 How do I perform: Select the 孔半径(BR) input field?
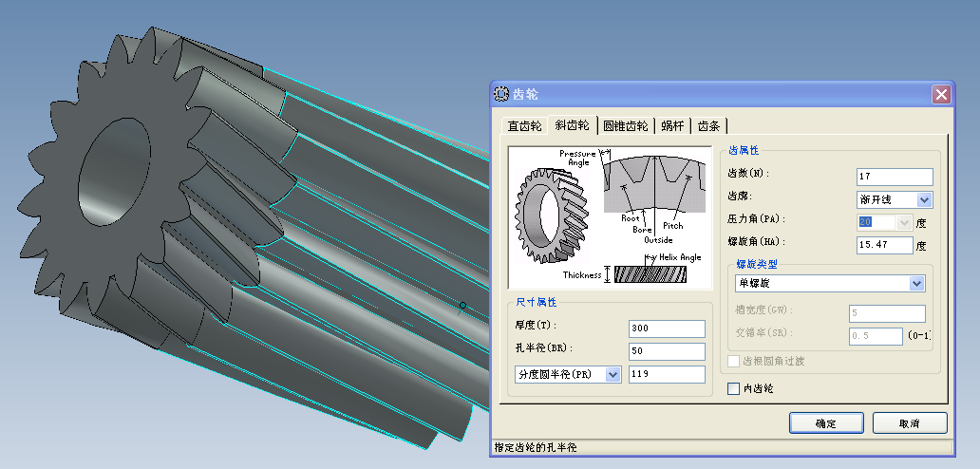tap(667, 351)
